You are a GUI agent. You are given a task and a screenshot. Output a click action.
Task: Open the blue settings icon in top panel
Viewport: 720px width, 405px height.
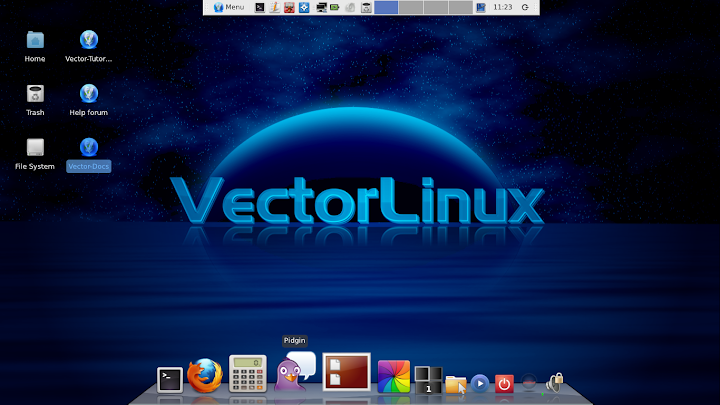coord(304,7)
